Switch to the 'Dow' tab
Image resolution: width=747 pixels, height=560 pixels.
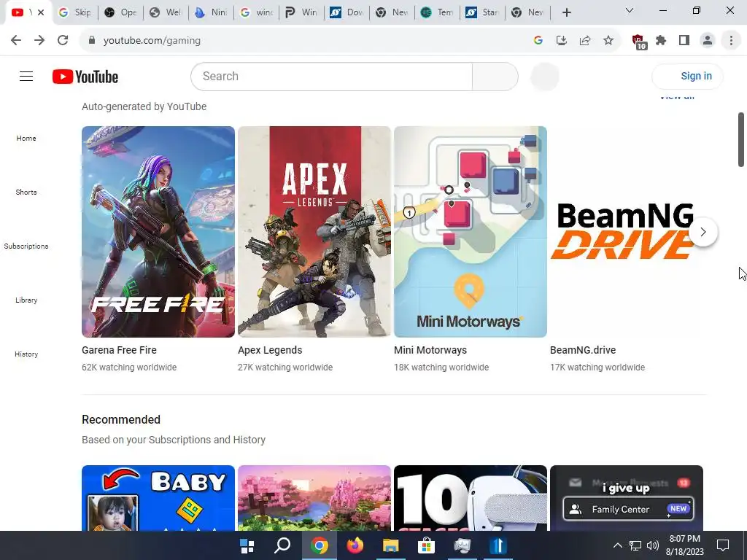[347, 12]
